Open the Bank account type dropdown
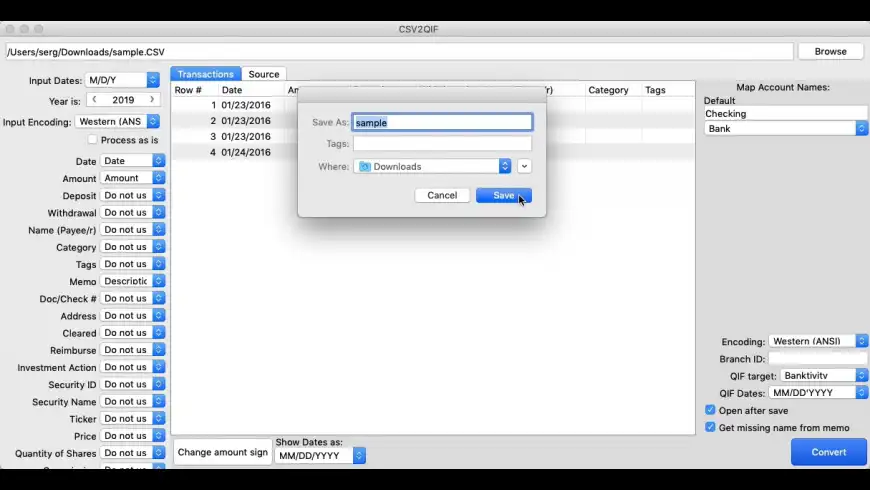Screen dimensions: 870x490 786,129
